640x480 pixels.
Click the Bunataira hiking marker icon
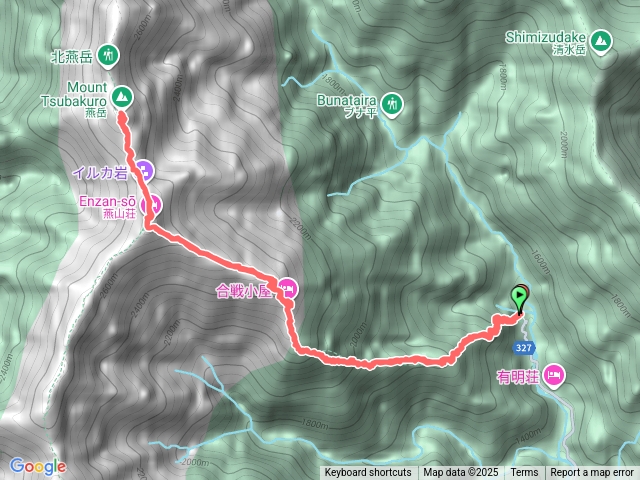coord(392,105)
